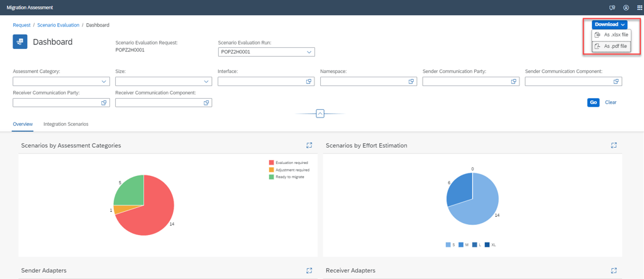This screenshot has height=279, width=644.
Task: Open the feedback icon in header
Action: [x=612, y=8]
